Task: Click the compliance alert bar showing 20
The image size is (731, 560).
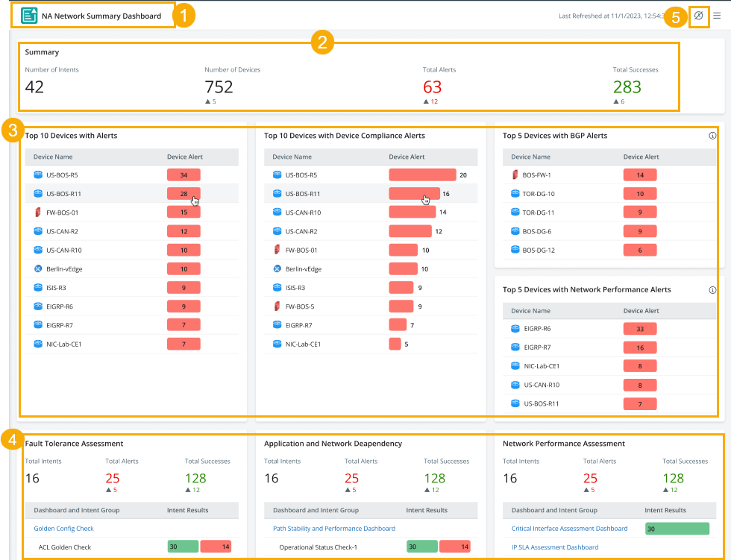Action: coord(421,175)
